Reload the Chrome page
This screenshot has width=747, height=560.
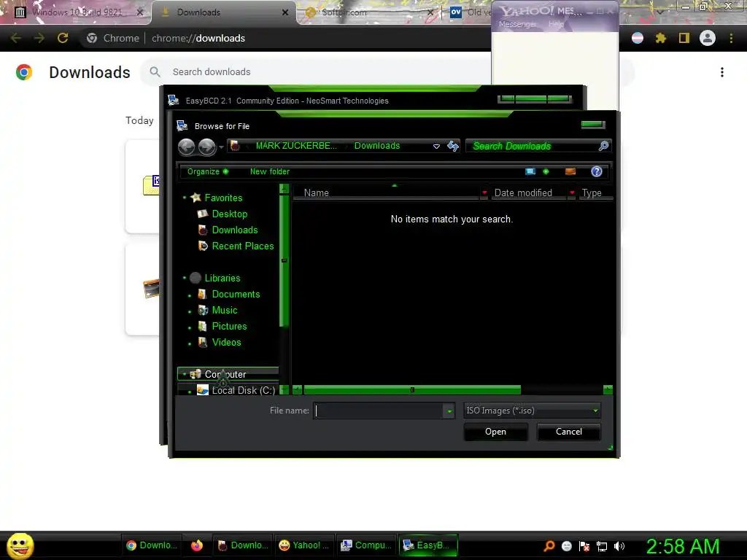point(63,38)
